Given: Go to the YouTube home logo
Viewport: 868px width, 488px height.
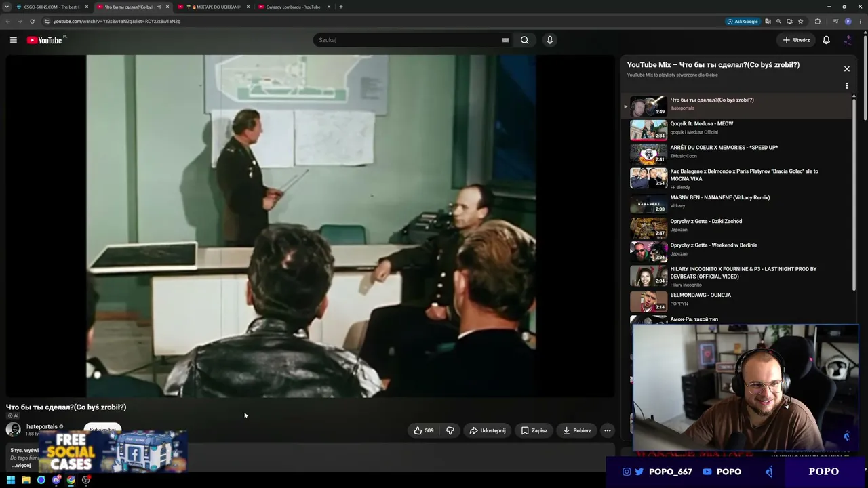Looking at the screenshot, I should (x=45, y=40).
